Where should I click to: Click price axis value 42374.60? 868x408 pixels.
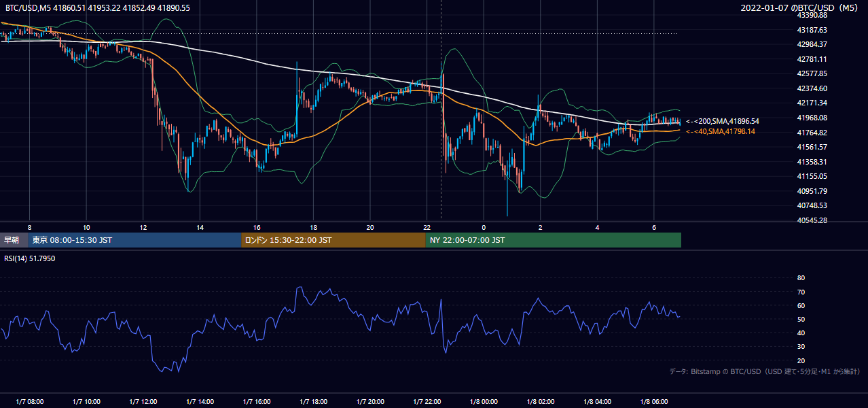pyautogui.click(x=812, y=88)
